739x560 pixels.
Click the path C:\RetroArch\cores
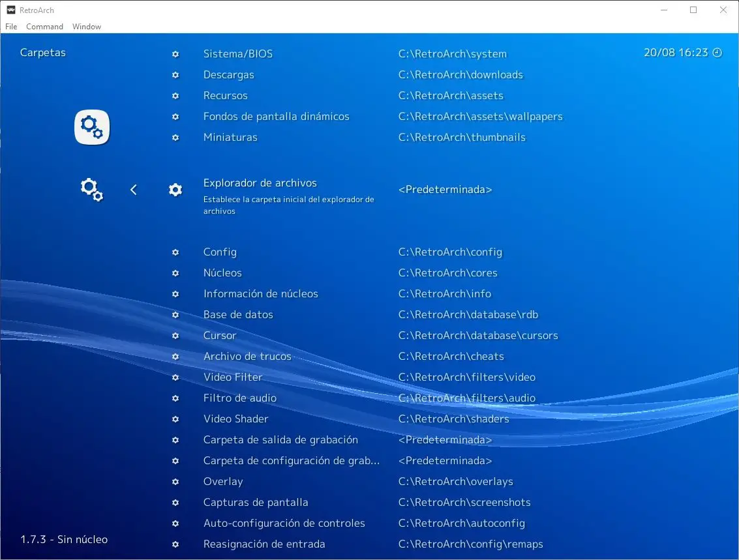(x=447, y=273)
